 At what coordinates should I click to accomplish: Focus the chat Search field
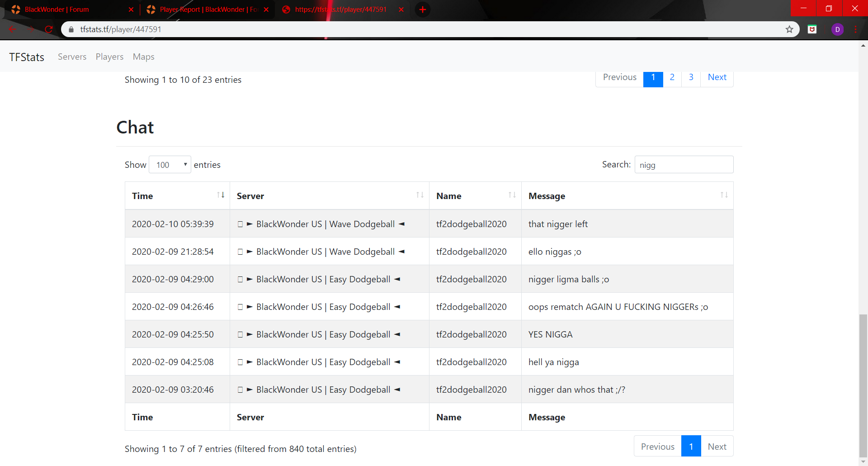(x=684, y=165)
